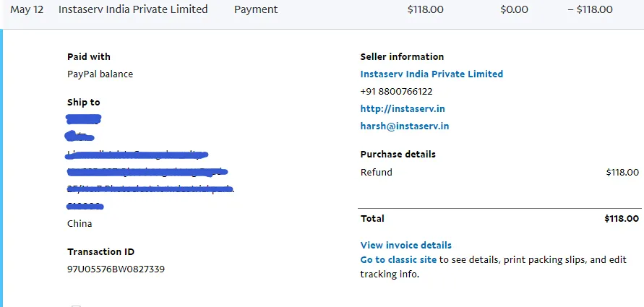This screenshot has height=307, width=644.
Task: Collapse the May 12 transaction row
Action: coord(322,9)
